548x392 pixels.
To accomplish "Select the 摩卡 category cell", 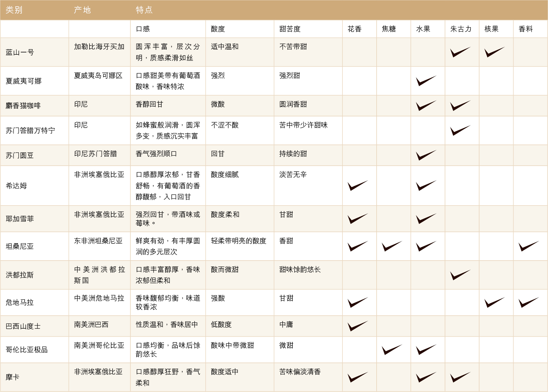I will (34, 377).
